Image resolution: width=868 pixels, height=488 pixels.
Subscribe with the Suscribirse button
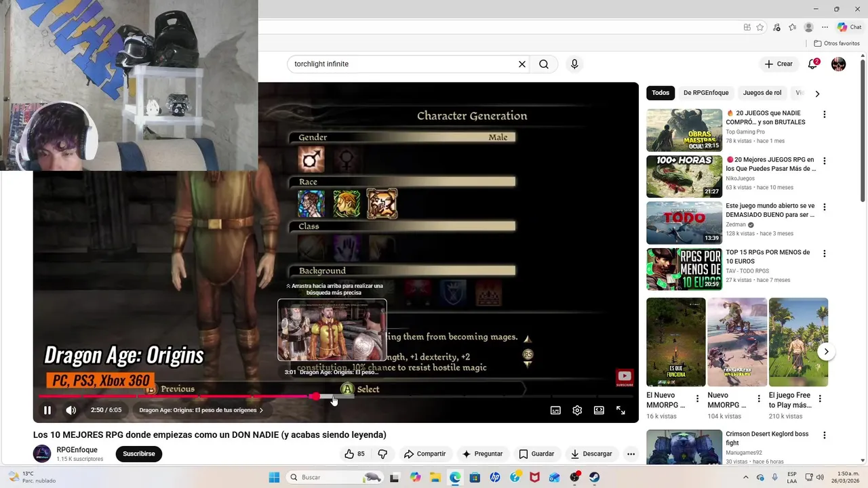coord(139,454)
